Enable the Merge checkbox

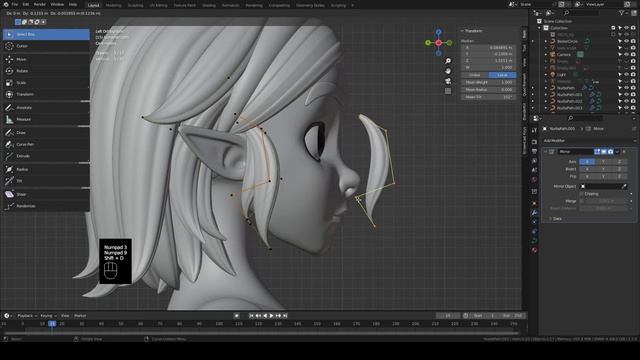pos(582,201)
